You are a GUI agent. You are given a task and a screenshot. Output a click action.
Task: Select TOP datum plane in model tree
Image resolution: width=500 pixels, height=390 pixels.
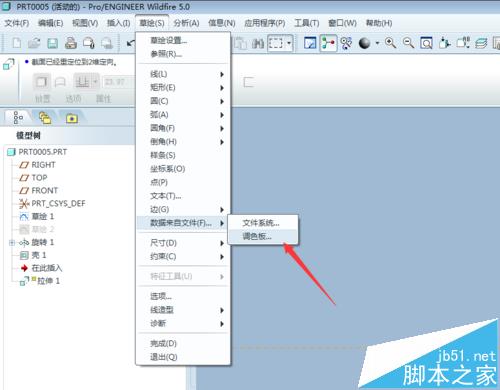(x=33, y=178)
